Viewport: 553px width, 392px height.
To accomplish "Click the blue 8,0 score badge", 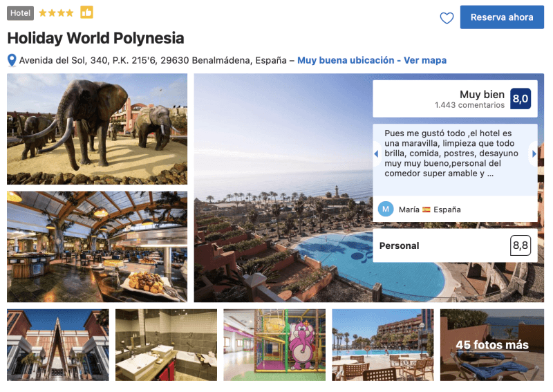I will point(521,98).
